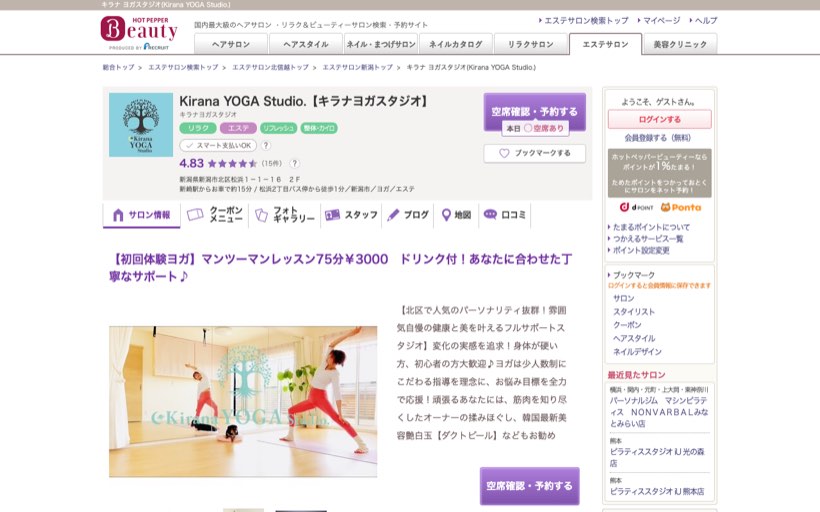Click the リラク tag
The width and height of the screenshot is (820, 512).
point(198,128)
